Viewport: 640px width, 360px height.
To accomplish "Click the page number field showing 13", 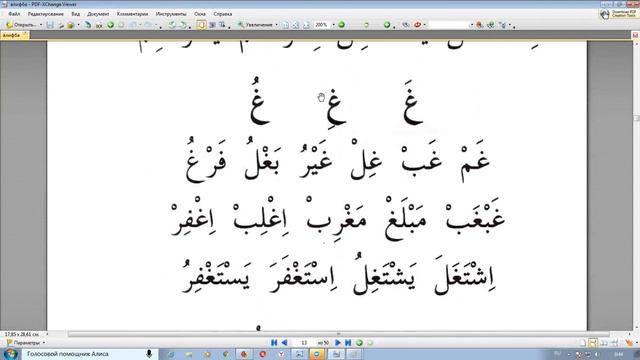I will tap(304, 343).
